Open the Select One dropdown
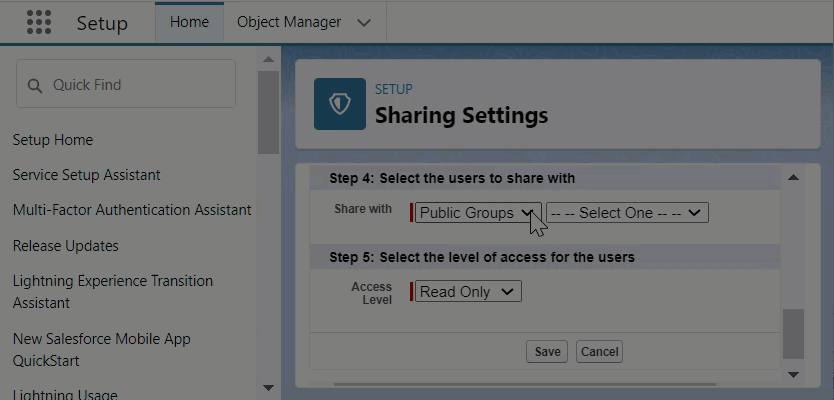Screen dimensions: 834x400 click(627, 213)
